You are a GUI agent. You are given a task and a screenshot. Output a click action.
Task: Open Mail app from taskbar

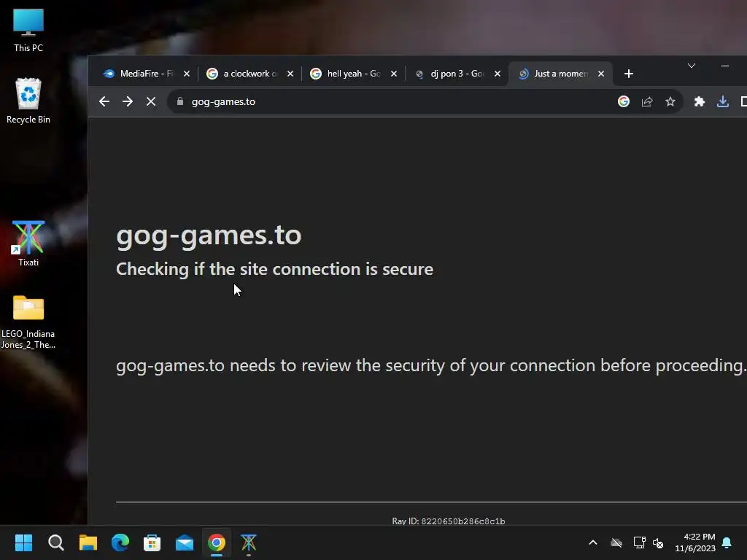(185, 542)
